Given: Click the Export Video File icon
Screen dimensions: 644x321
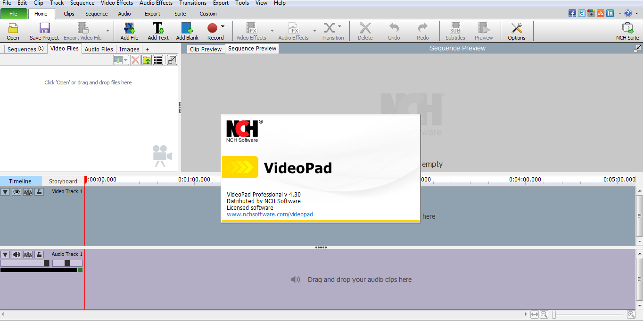Looking at the screenshot, I should click(83, 28).
